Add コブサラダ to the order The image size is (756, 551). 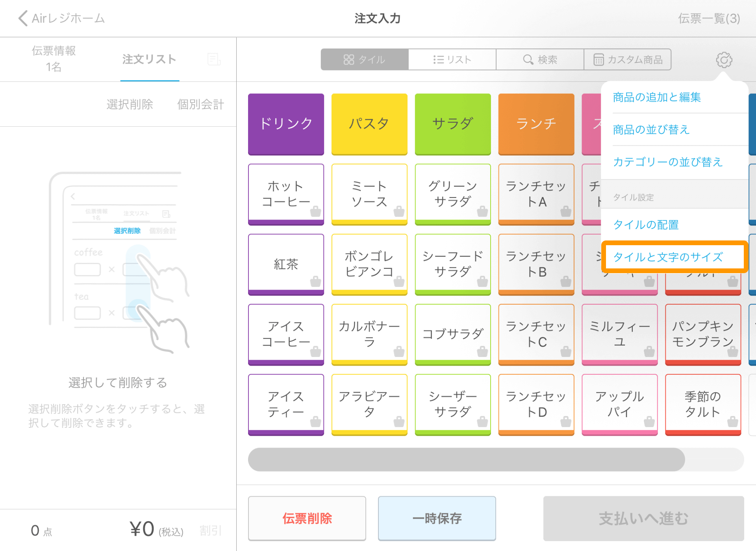click(453, 335)
